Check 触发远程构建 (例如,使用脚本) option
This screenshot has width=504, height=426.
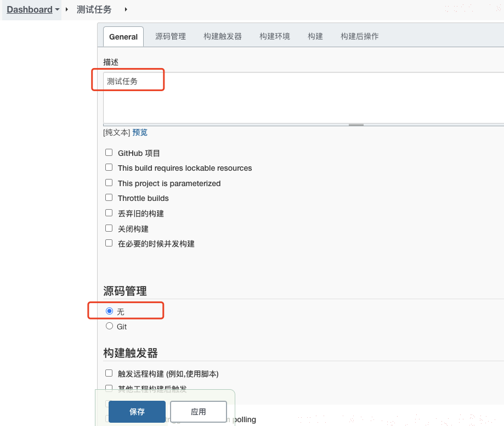109,373
